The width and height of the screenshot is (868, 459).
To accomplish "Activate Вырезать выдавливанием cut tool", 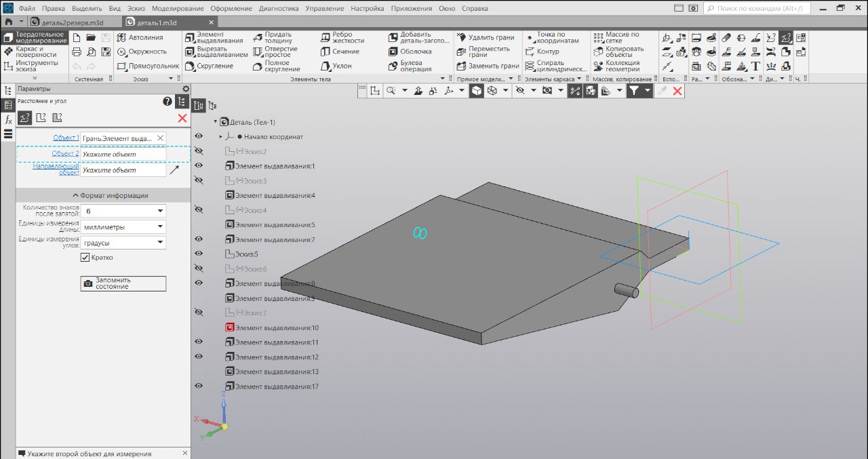I will coord(216,52).
